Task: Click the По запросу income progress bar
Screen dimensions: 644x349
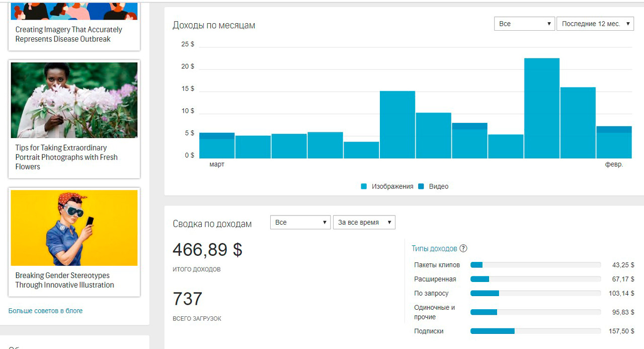Action: tap(535, 293)
